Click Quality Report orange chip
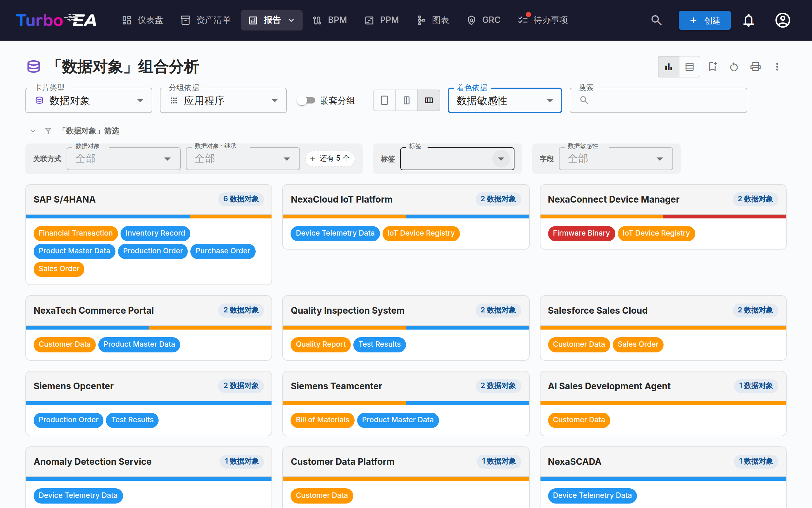This screenshot has width=812, height=508. tap(320, 344)
